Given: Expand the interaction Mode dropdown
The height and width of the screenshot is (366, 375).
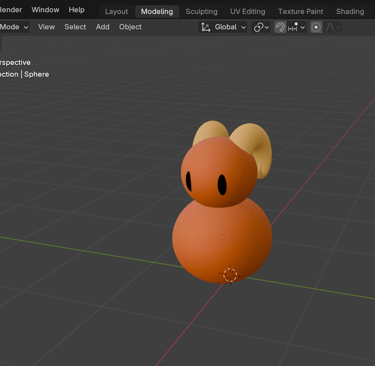Looking at the screenshot, I should tap(14, 27).
